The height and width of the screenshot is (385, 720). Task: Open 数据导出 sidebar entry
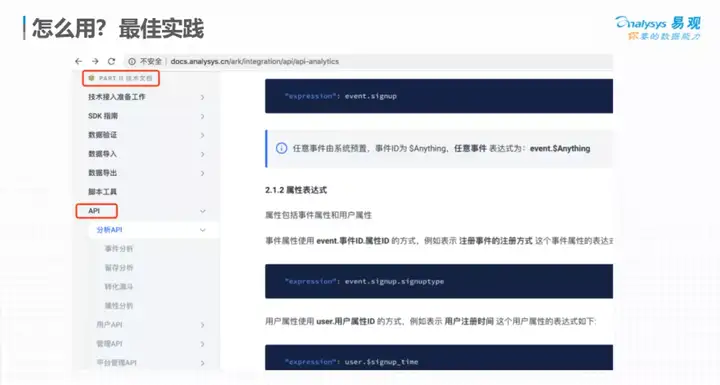pos(102,173)
